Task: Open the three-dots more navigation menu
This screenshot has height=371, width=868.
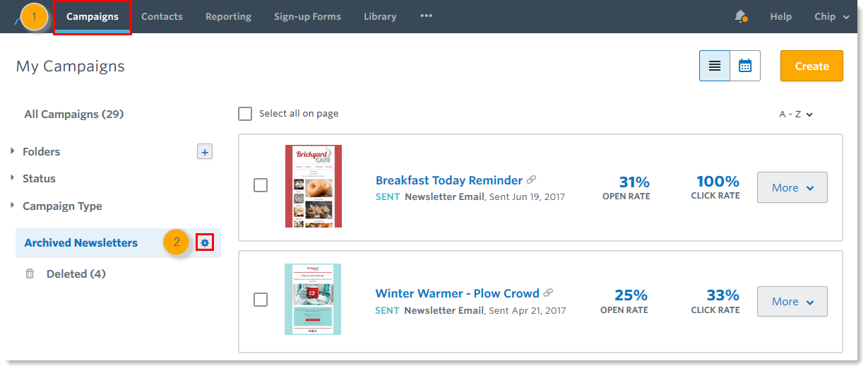Action: 426,16
